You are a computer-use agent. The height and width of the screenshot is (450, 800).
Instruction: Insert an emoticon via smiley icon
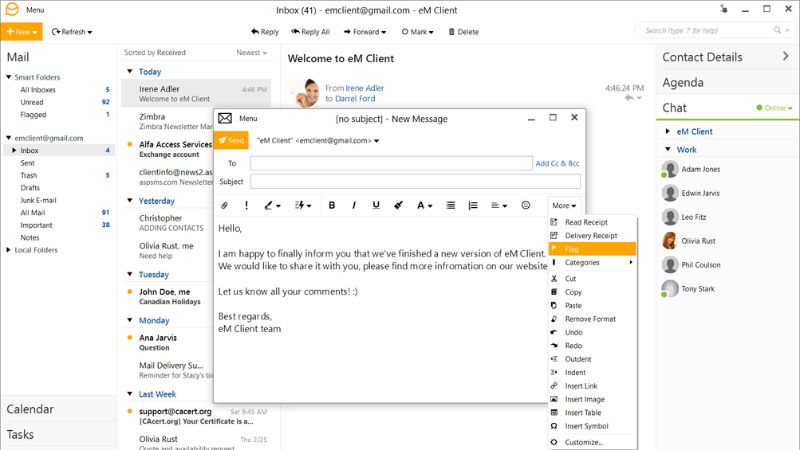526,205
